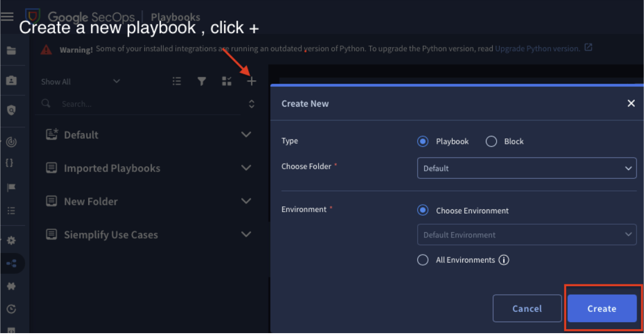The height and width of the screenshot is (336, 644).
Task: Open the IDE using the {} sidebar icon
Action: click(x=9, y=162)
